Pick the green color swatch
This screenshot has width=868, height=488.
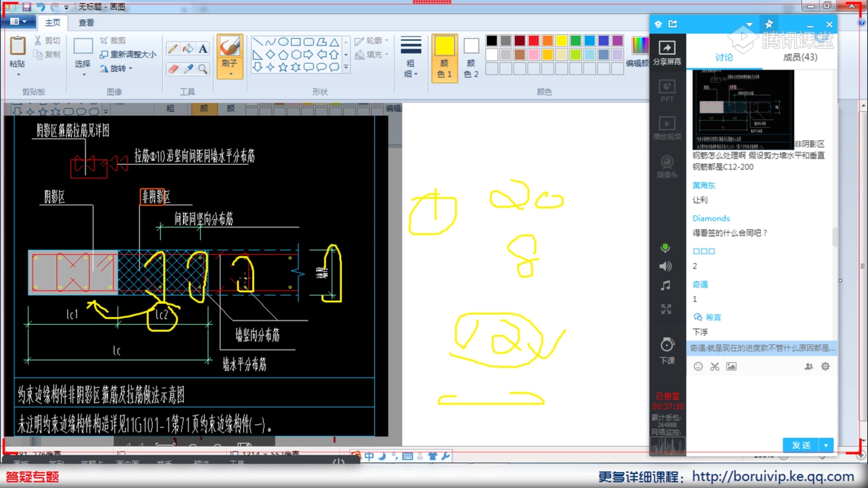[575, 41]
